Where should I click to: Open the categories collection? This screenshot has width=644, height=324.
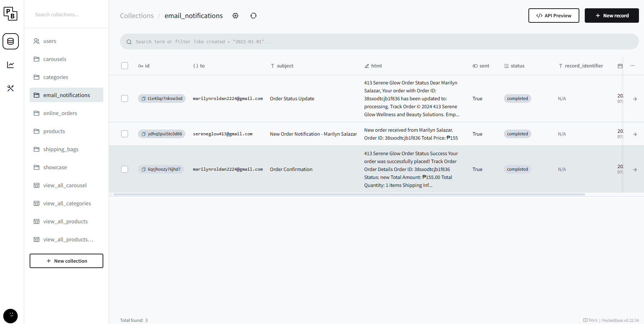click(x=66, y=77)
